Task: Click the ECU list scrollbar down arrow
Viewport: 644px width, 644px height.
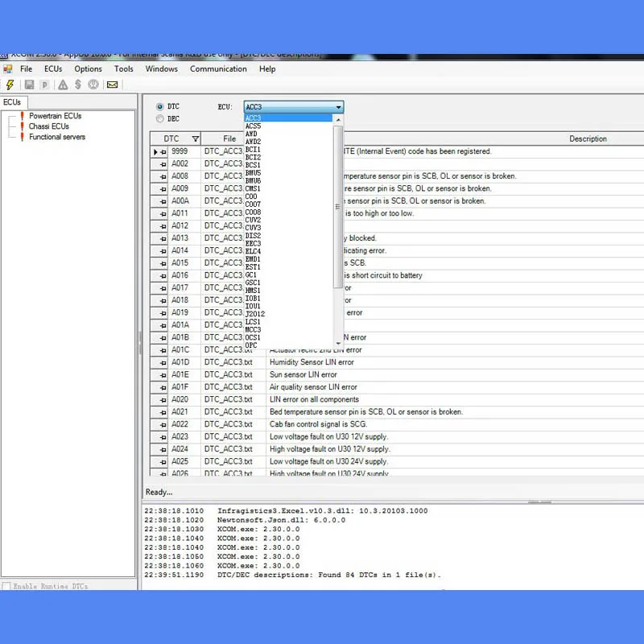Action: pos(338,344)
